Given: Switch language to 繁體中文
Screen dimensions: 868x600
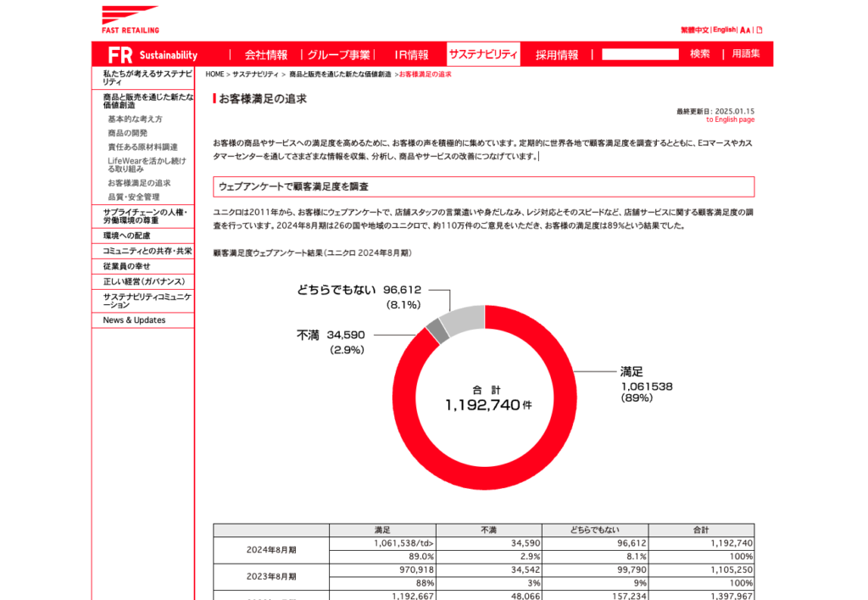Looking at the screenshot, I should [x=695, y=30].
